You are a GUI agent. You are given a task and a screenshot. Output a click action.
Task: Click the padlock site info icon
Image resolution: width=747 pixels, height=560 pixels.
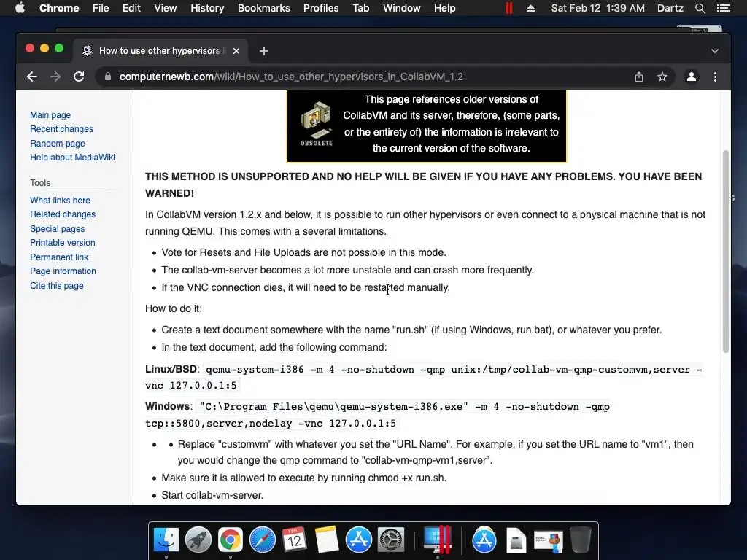pos(108,77)
